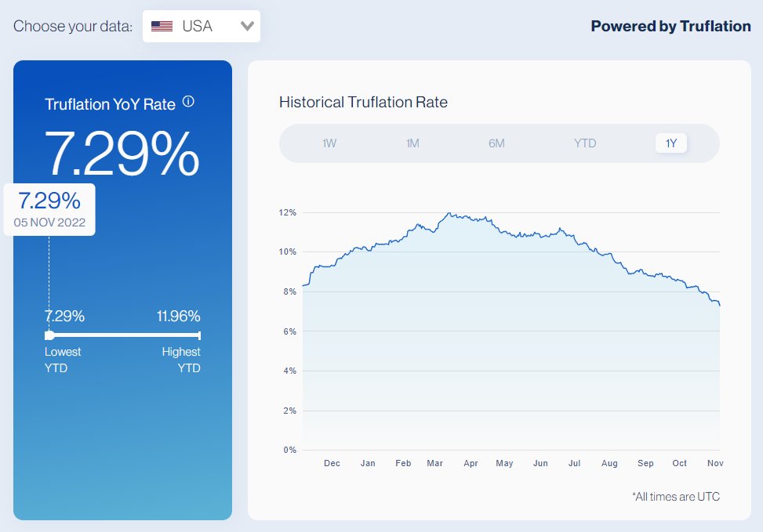
Task: Click the 0% y-axis label
Action: [289, 450]
